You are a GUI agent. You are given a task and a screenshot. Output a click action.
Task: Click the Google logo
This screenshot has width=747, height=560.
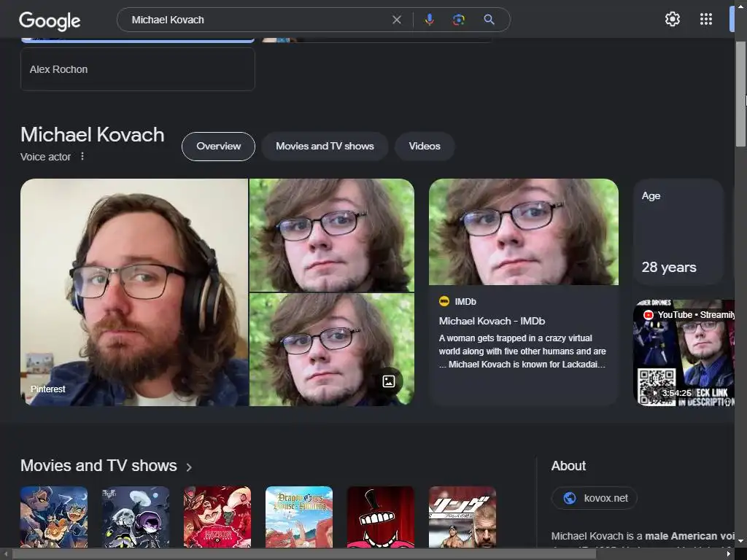(x=50, y=21)
